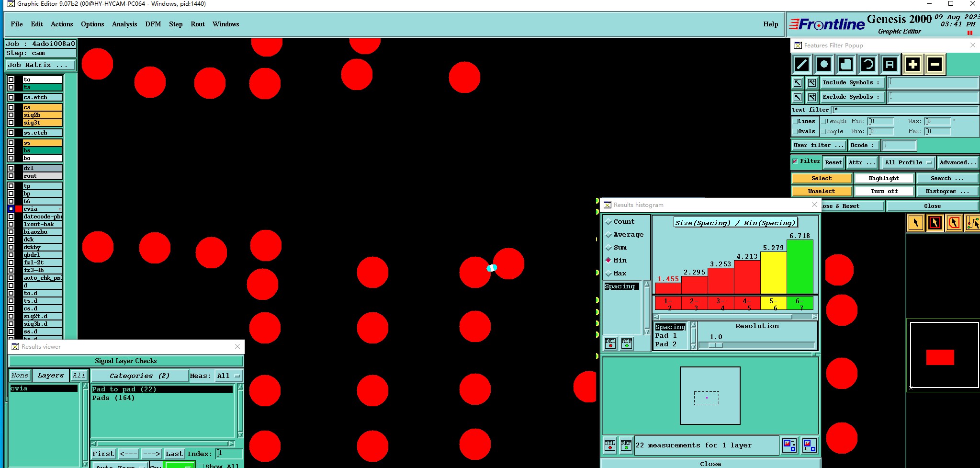Image resolution: width=980 pixels, height=468 pixels.
Task: Click the arrow picker icon beside Include Symbols
Action: [x=798, y=83]
